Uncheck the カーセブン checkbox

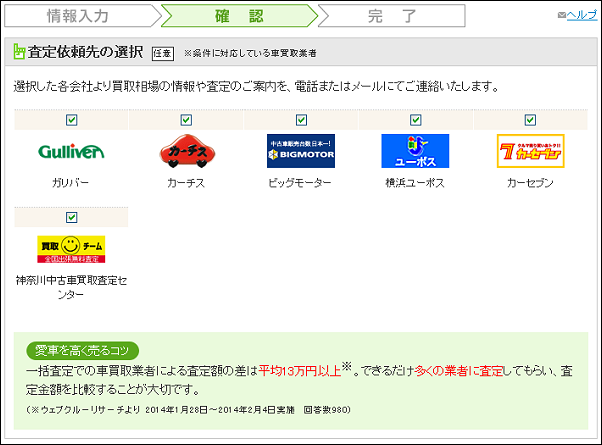[x=530, y=120]
